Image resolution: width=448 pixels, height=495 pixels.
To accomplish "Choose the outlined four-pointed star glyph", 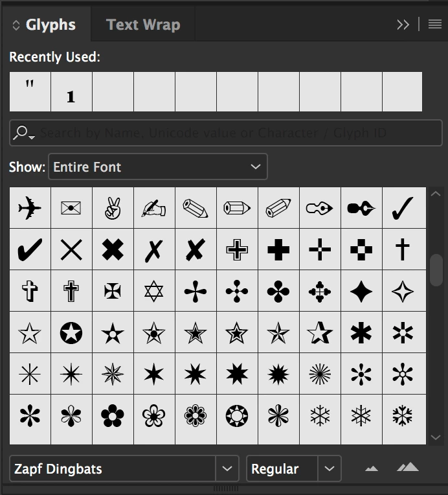I will click(x=404, y=291).
